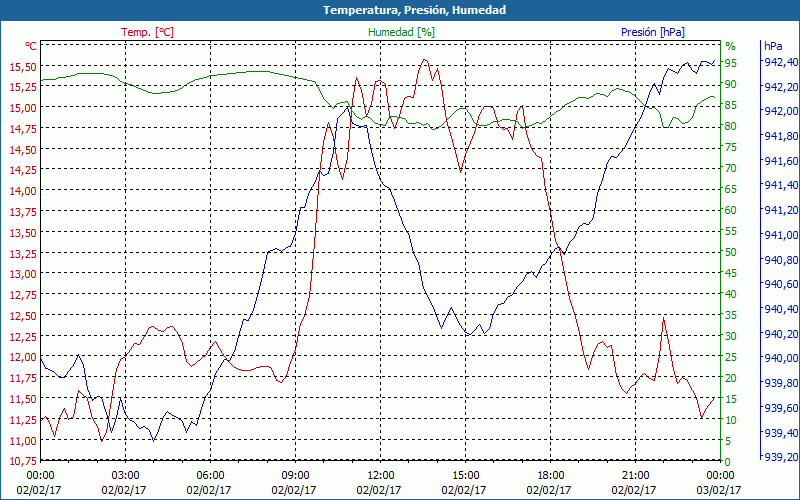
Task: Click the "939,60" pressure axis value
Action: tap(781, 408)
